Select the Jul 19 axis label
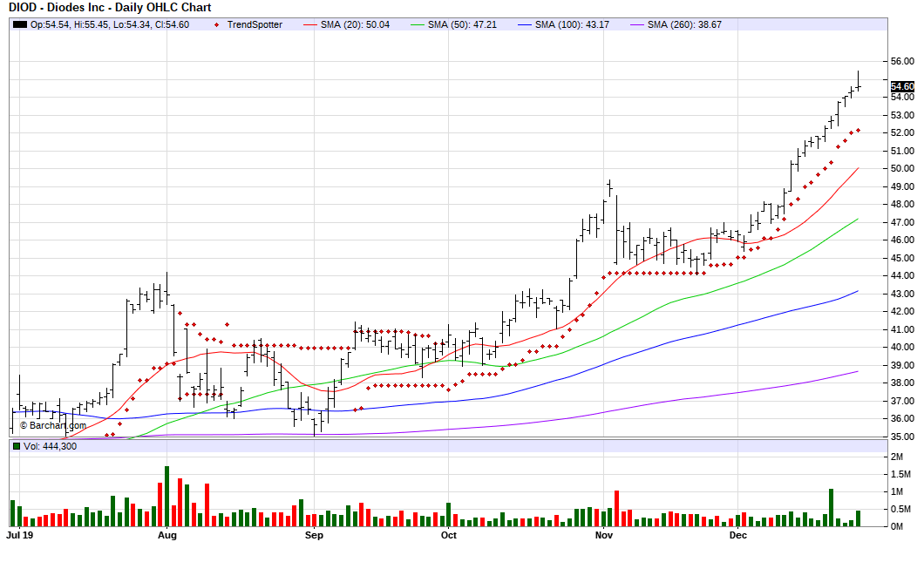The width and height of the screenshot is (924, 562). point(21,535)
